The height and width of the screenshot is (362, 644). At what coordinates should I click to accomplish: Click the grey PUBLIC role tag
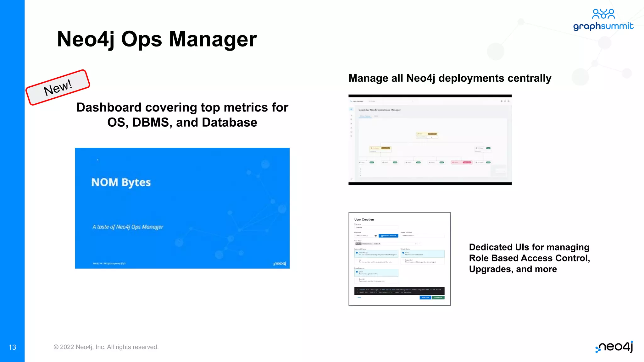(358, 244)
